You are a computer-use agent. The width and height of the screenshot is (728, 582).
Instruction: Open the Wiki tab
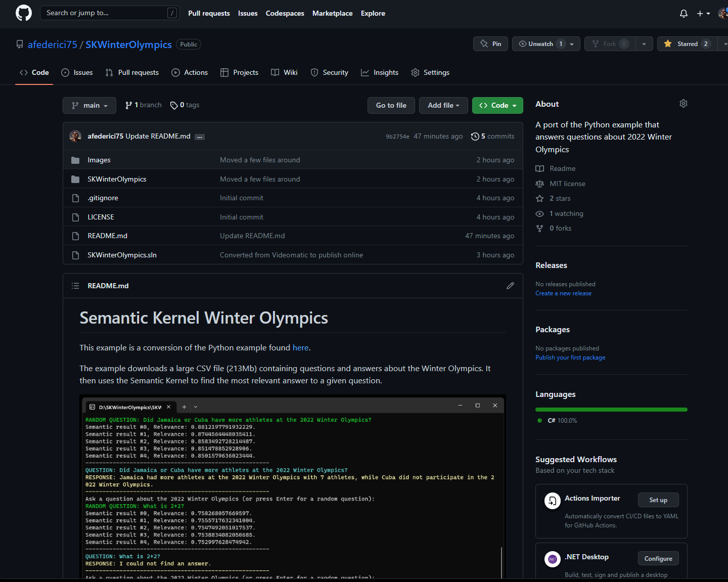click(x=284, y=73)
